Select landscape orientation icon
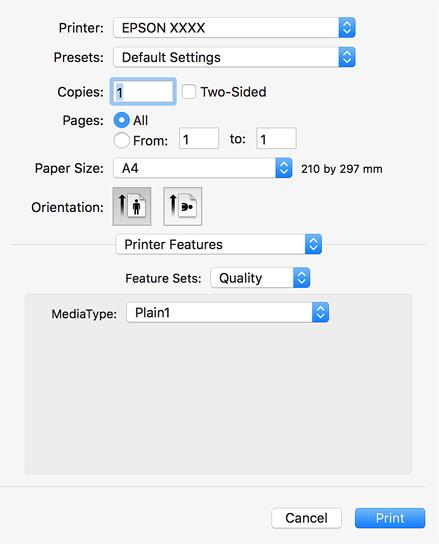The height and width of the screenshot is (544, 439). [x=183, y=206]
